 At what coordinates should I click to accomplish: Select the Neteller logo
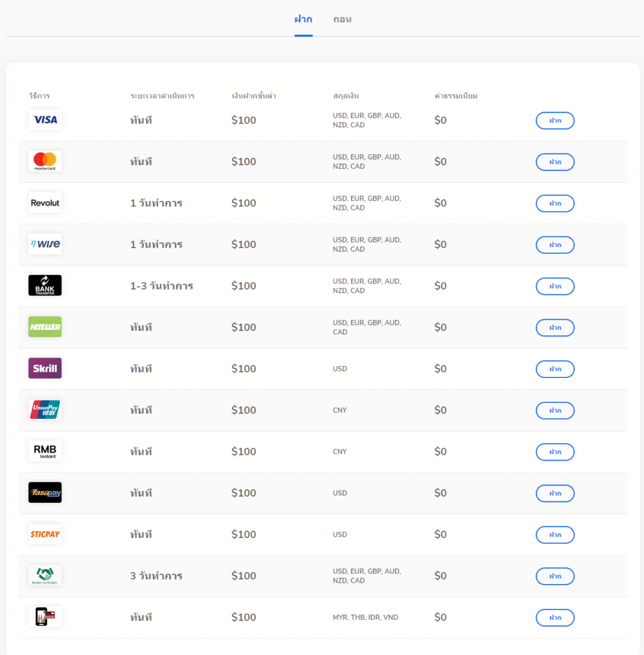[45, 327]
